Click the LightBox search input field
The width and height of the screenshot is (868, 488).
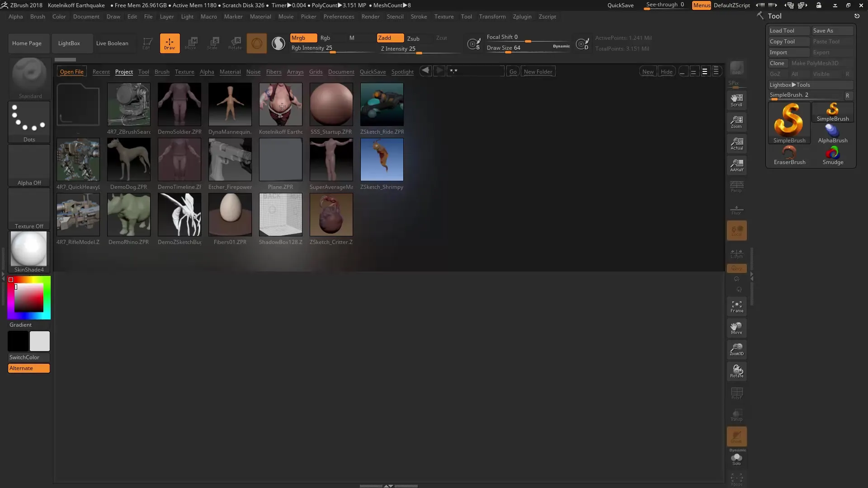476,71
